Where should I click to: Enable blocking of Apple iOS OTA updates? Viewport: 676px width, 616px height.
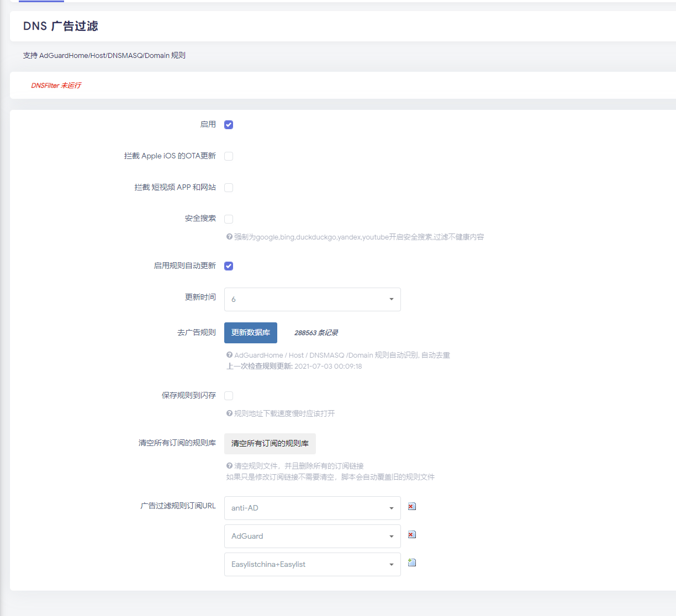click(x=229, y=156)
